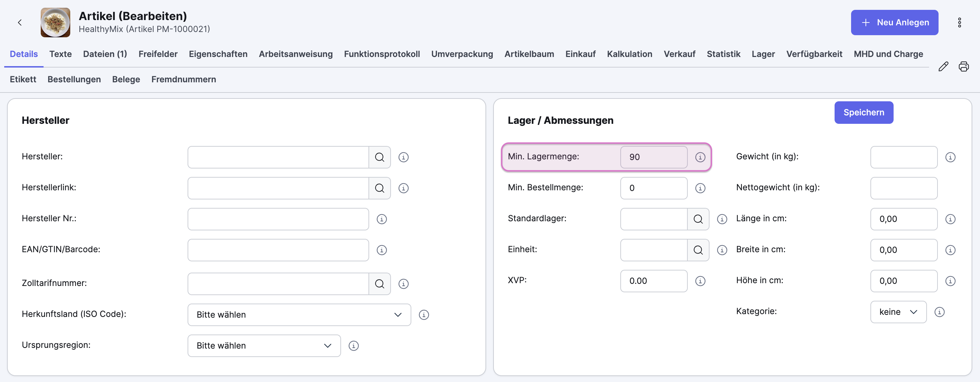The image size is (980, 382).
Task: Open the MHD und Charge tab
Action: click(x=888, y=54)
